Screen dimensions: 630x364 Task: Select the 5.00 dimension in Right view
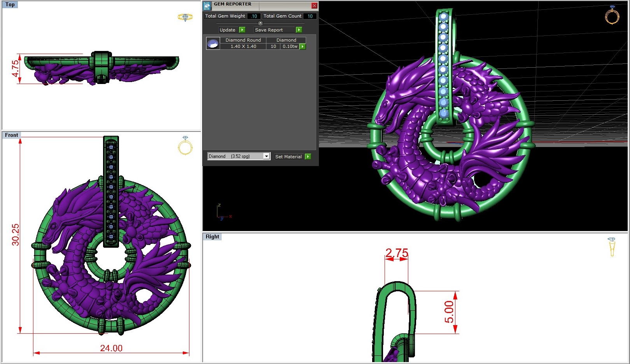tap(449, 312)
